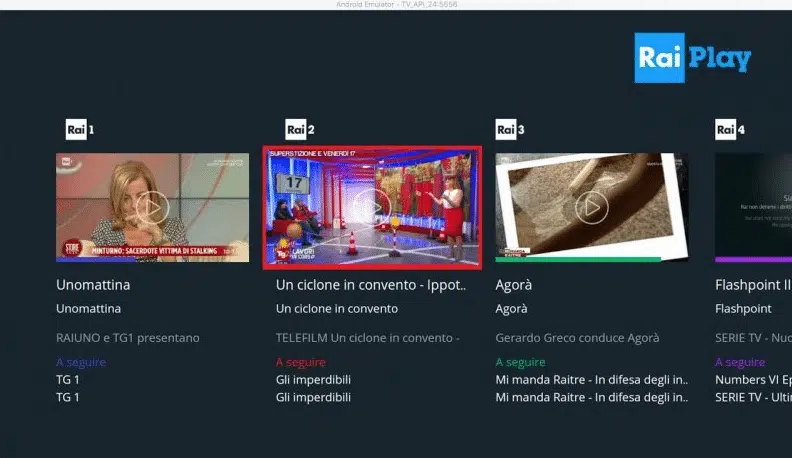Play the Unomattina live stream

tap(153, 208)
